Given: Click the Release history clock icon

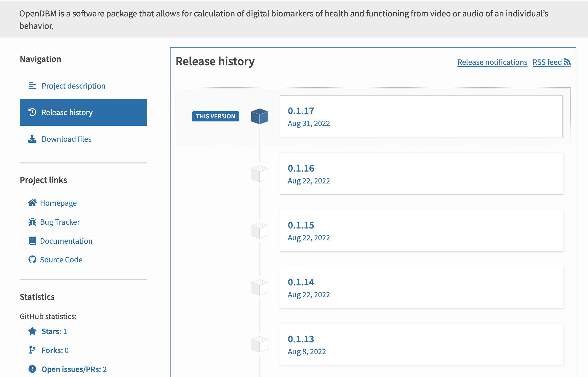Looking at the screenshot, I should pos(32,112).
